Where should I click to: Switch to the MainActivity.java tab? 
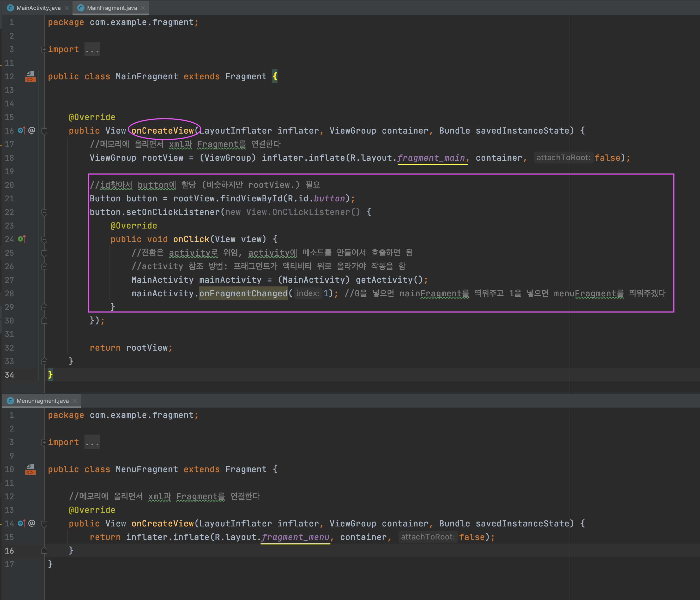click(x=38, y=8)
